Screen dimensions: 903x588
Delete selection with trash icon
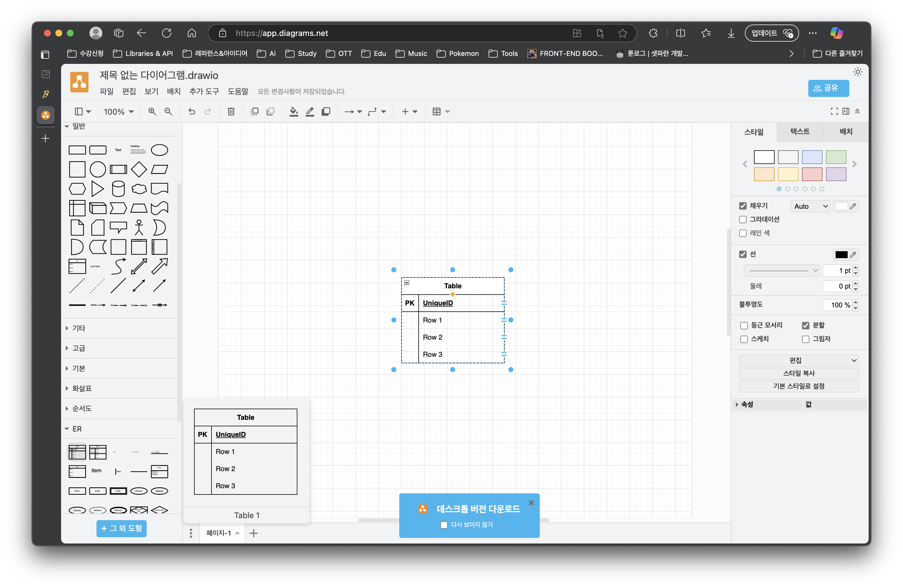pyautogui.click(x=231, y=111)
